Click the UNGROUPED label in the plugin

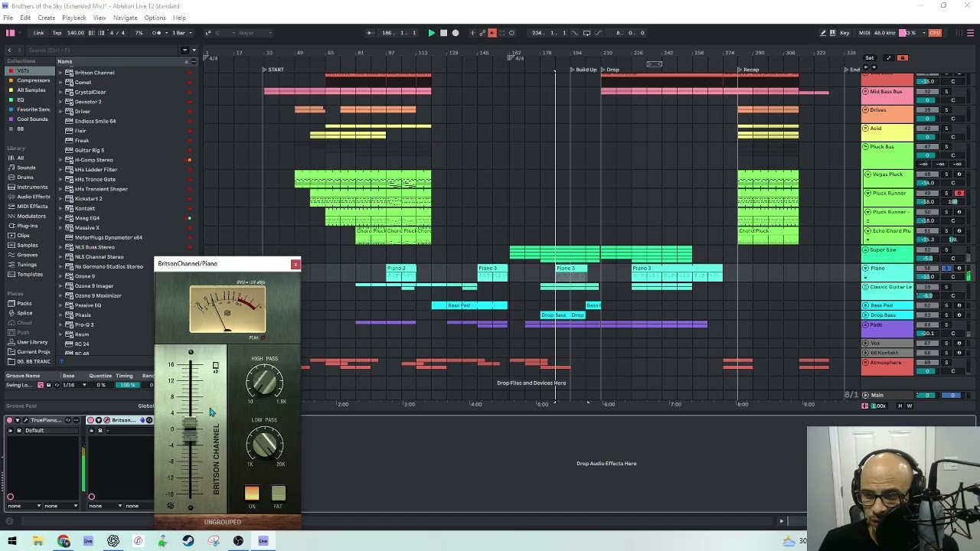(x=223, y=522)
